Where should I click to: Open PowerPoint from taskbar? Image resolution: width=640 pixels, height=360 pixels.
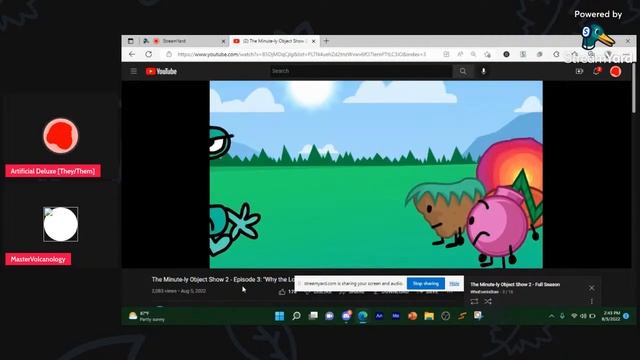coord(412,316)
